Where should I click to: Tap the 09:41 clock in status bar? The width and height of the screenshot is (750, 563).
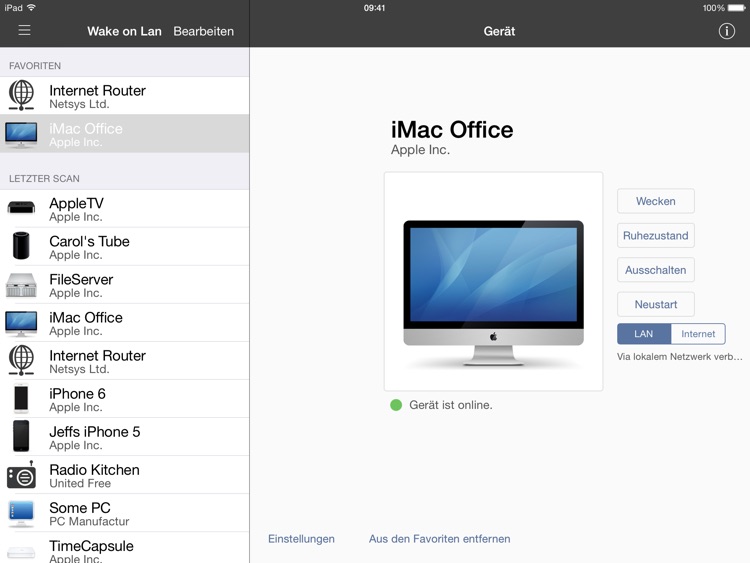click(374, 8)
